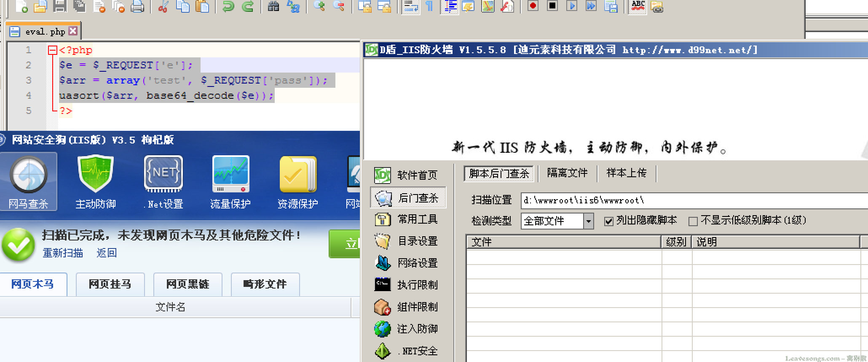
Task: Open 软件首页 in D盾 sidebar
Action: [407, 175]
